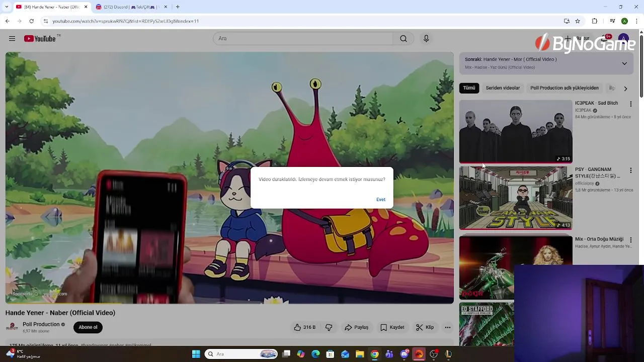Open the Poll Production channel avatar

[x=12, y=327]
